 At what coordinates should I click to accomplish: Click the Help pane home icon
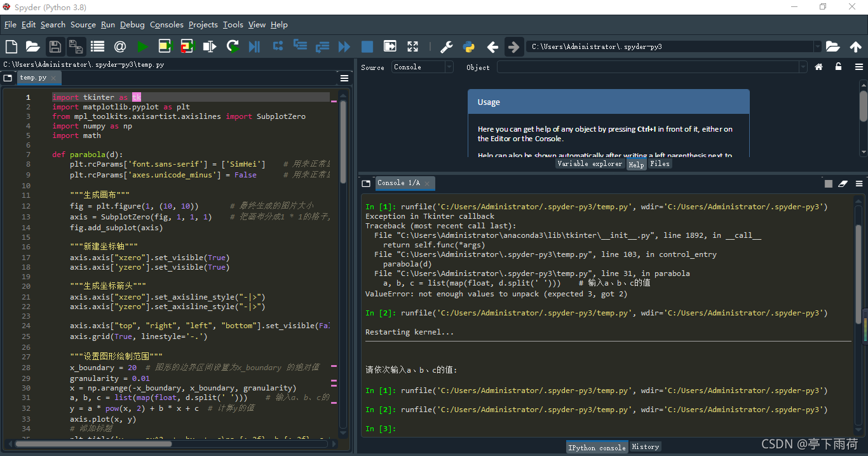819,67
